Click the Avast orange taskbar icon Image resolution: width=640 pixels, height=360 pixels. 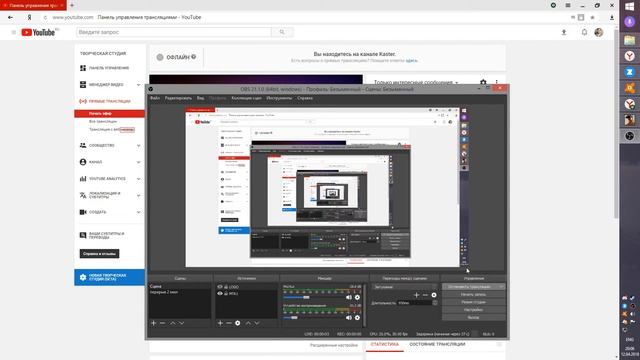(x=630, y=88)
